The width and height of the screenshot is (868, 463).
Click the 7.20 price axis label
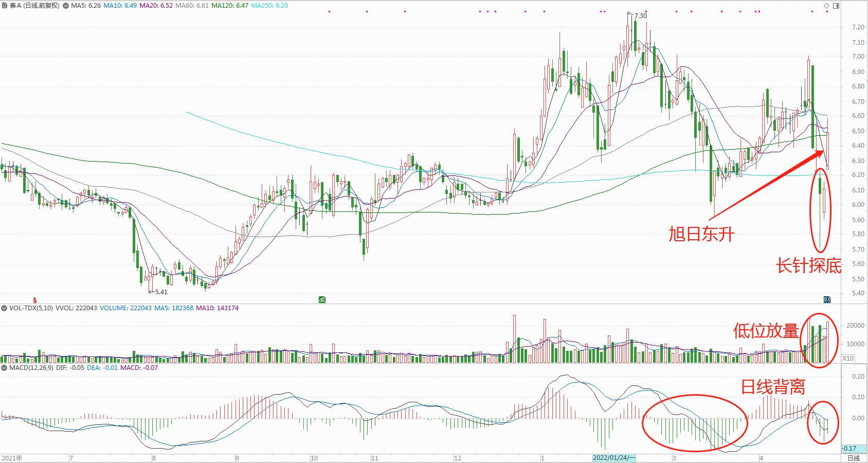[858, 28]
